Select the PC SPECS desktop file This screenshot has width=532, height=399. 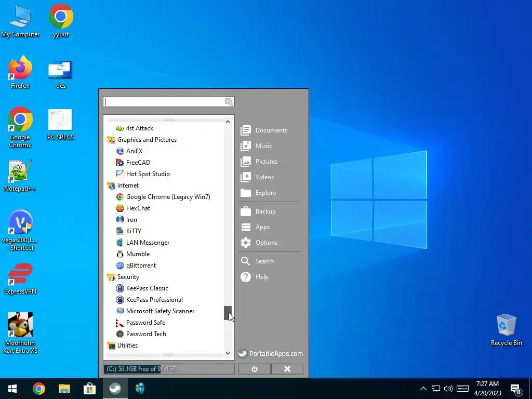click(x=60, y=125)
